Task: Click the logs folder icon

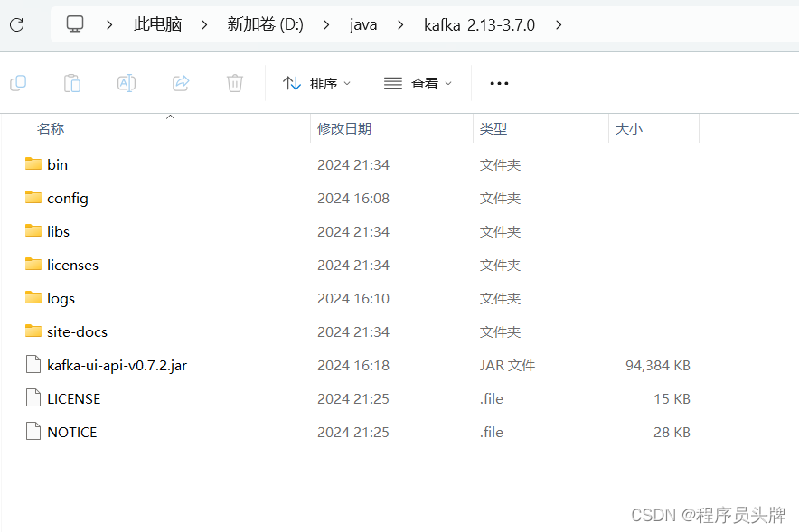Action: [32, 298]
